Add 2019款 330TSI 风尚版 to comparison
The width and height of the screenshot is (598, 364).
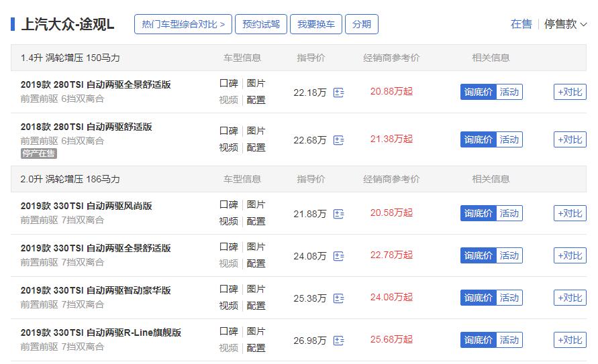[570, 213]
